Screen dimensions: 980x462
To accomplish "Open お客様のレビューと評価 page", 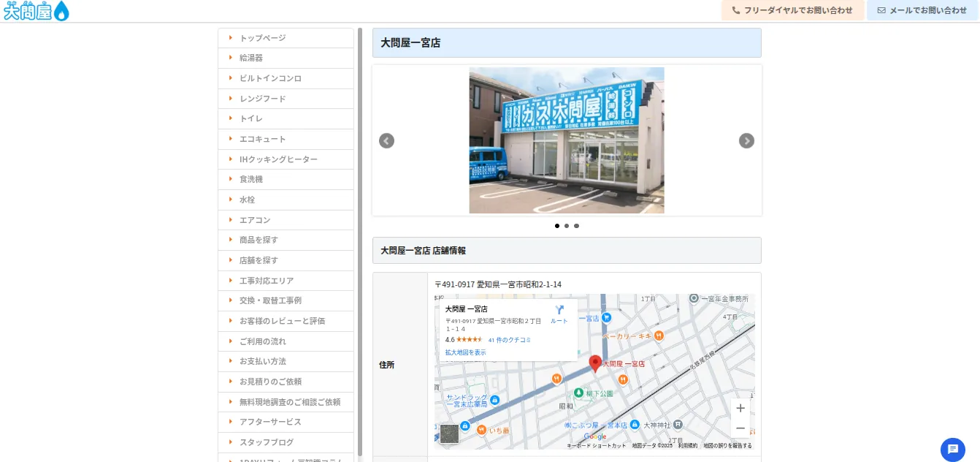I will tap(286, 321).
